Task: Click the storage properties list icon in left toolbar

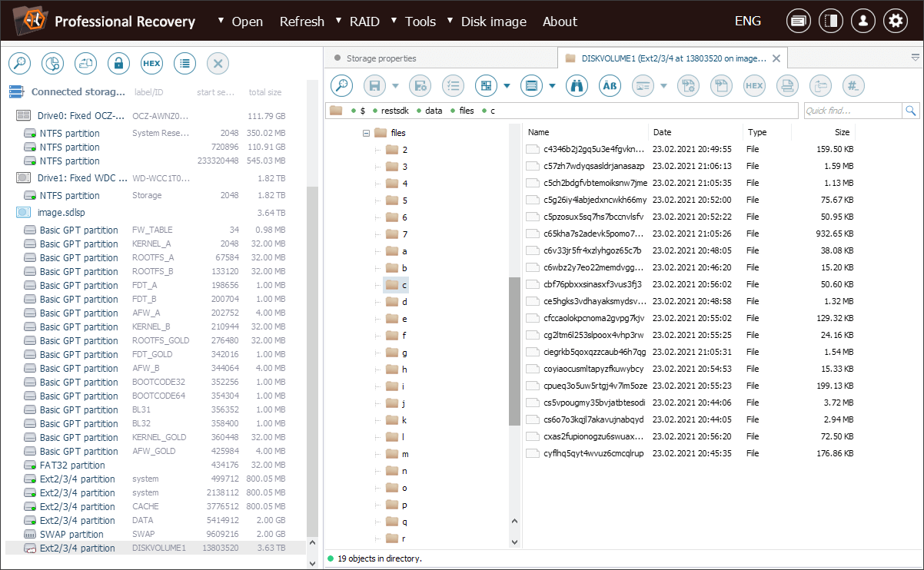Action: pos(184,63)
